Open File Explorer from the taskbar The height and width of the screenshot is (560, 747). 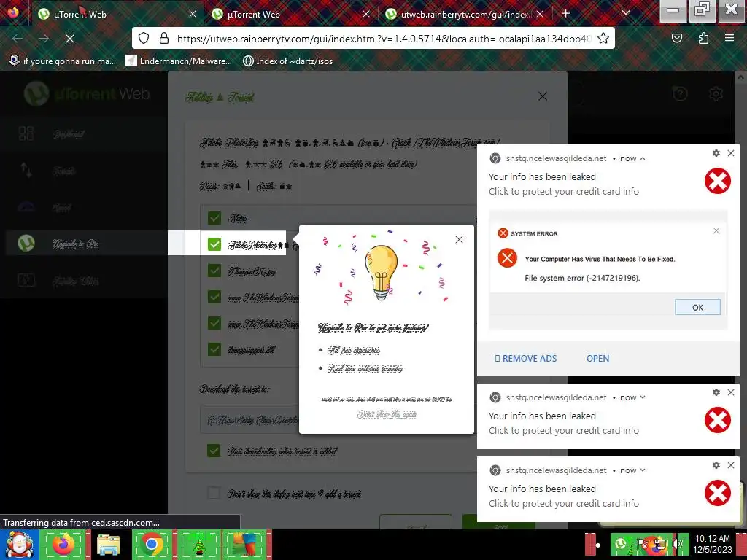click(x=108, y=545)
